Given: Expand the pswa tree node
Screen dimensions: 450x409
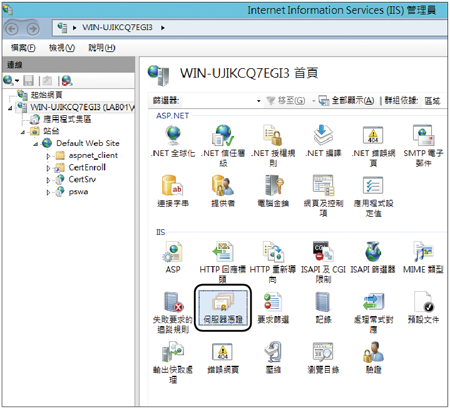Looking at the screenshot, I should point(48,192).
